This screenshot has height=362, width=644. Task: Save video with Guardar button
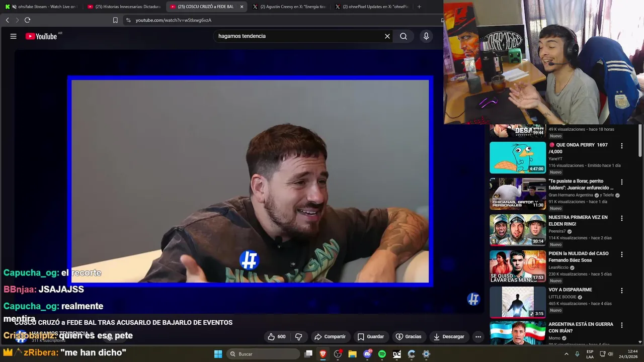pyautogui.click(x=371, y=336)
